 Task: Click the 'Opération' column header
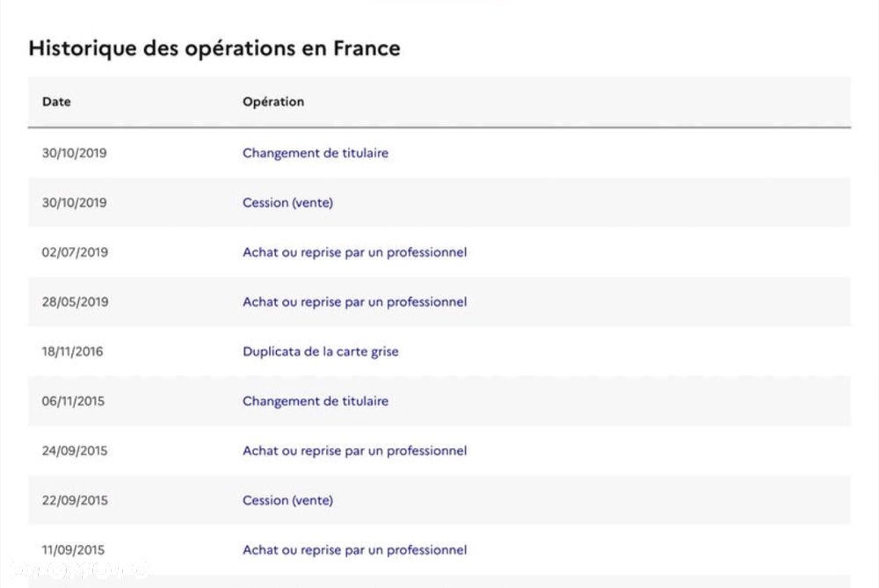pos(273,102)
